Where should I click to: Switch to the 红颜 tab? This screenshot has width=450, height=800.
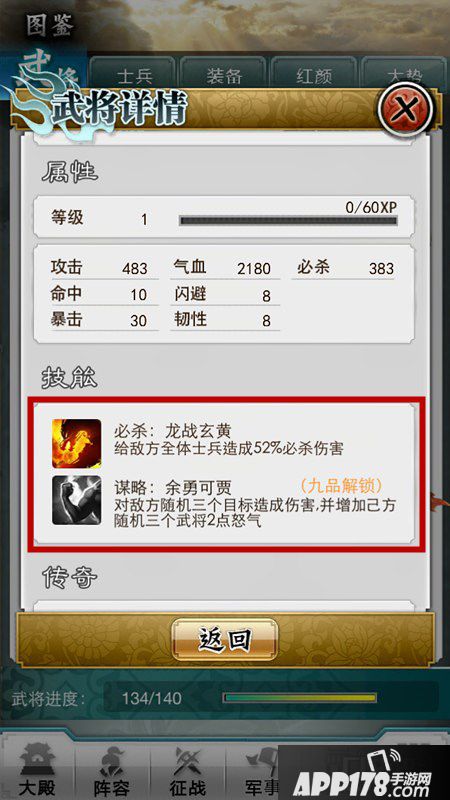[x=313, y=76]
